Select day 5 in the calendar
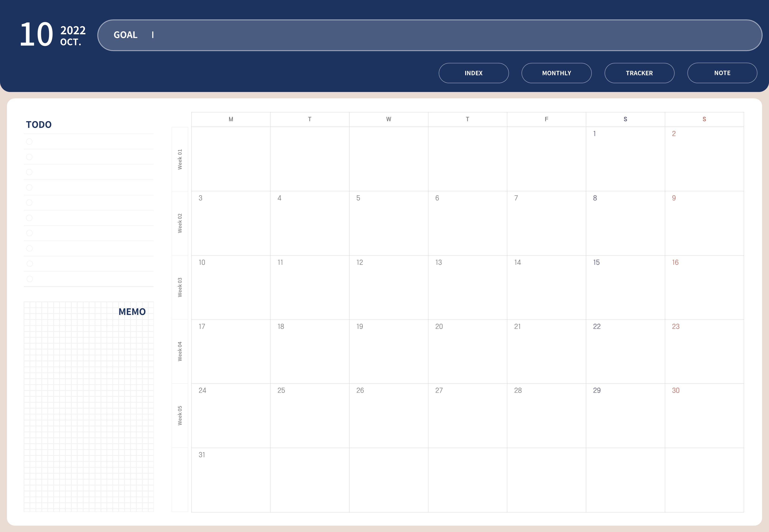Screen dimensions: 769x532 (x=389, y=223)
